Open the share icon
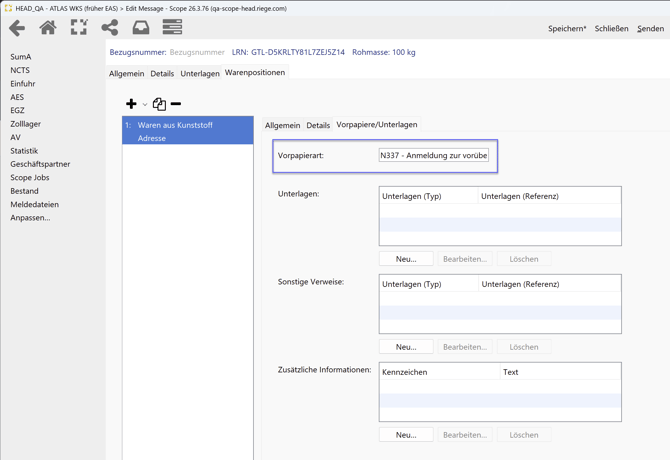Image resolution: width=670 pixels, height=460 pixels. click(110, 28)
